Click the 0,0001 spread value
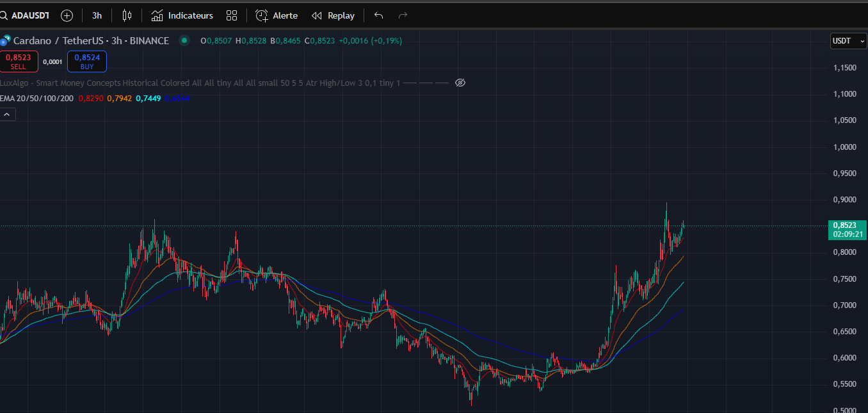Viewport: 868px width, 413px height. point(52,62)
